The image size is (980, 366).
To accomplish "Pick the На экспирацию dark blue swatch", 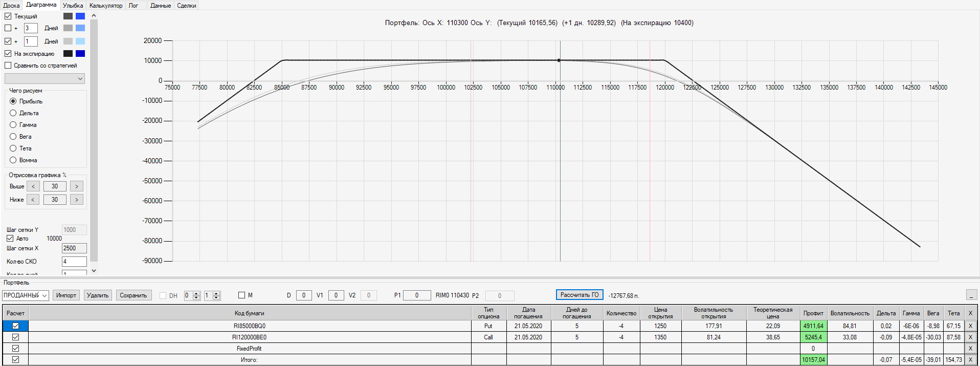I will coord(80,54).
